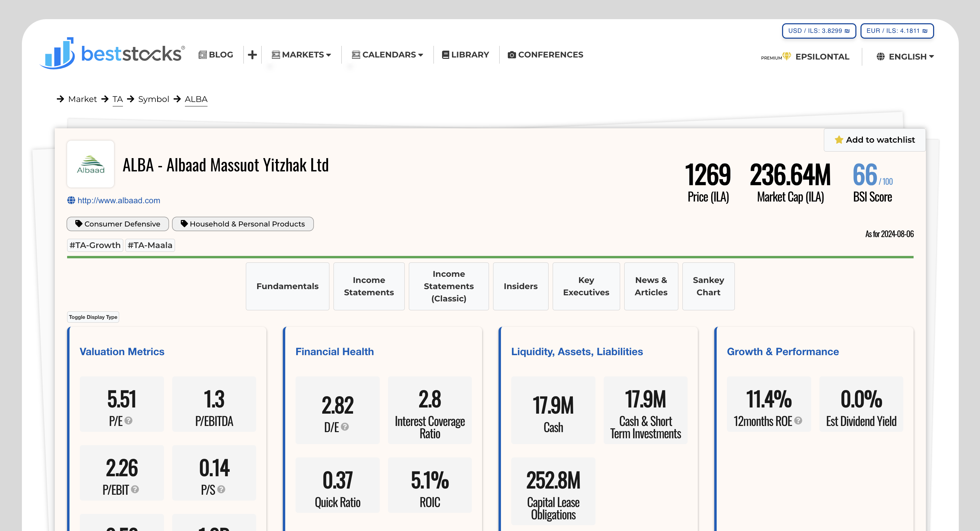Click the USD / ILS rate button
Screen dimensions: 980x531
[819, 31]
